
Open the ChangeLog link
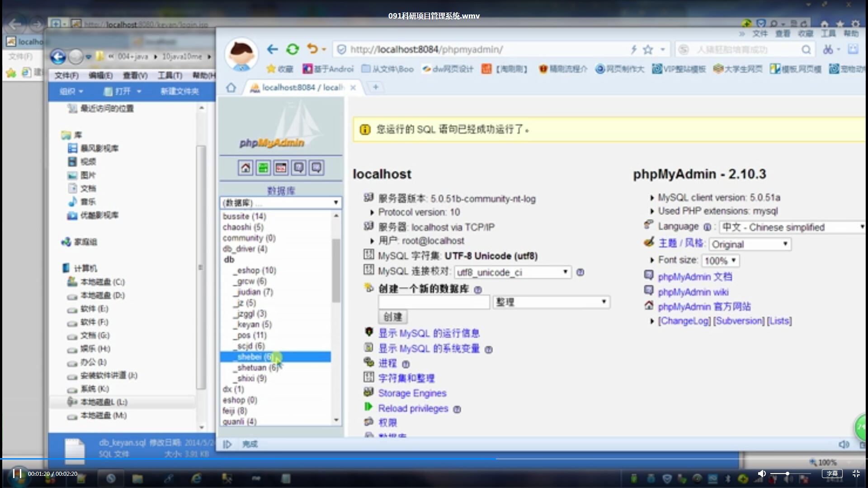click(684, 321)
